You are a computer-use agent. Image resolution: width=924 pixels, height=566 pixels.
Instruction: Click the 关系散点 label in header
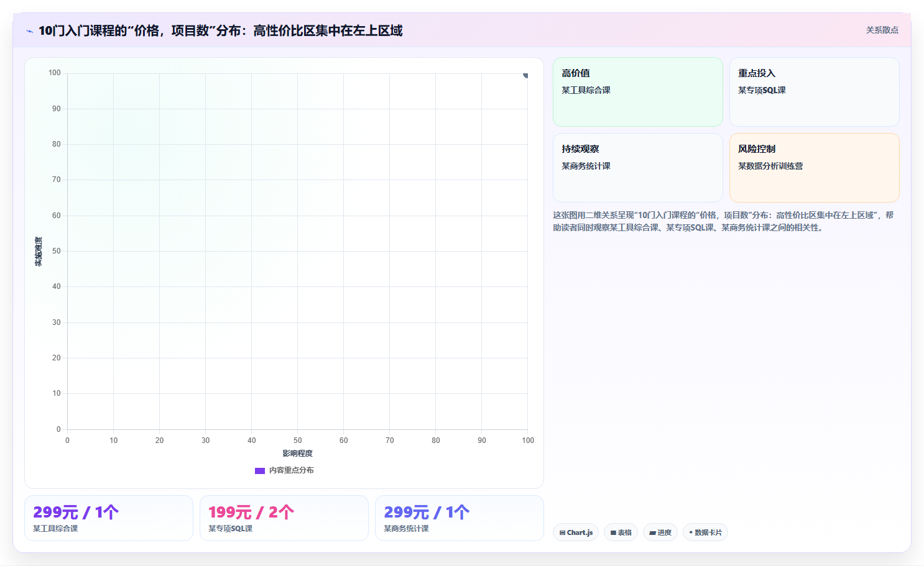(882, 30)
